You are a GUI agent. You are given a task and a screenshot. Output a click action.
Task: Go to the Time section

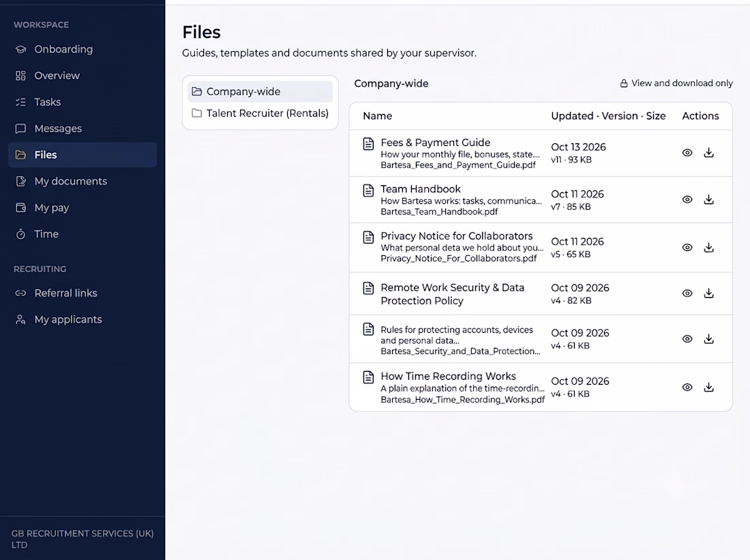click(x=82, y=234)
